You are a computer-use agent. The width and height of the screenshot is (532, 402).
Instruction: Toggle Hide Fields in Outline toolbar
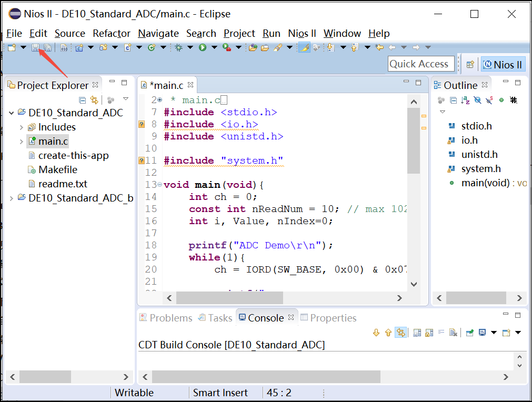coord(477,100)
